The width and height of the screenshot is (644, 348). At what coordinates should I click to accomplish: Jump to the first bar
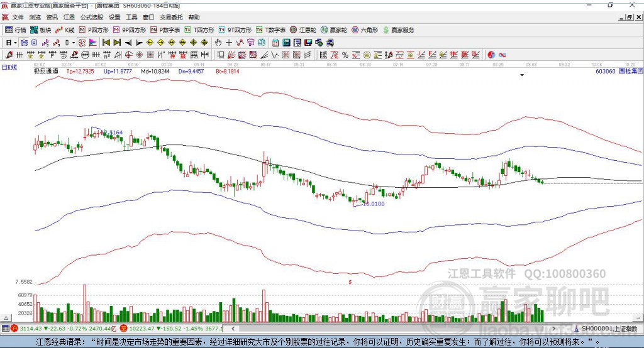[x=106, y=42]
